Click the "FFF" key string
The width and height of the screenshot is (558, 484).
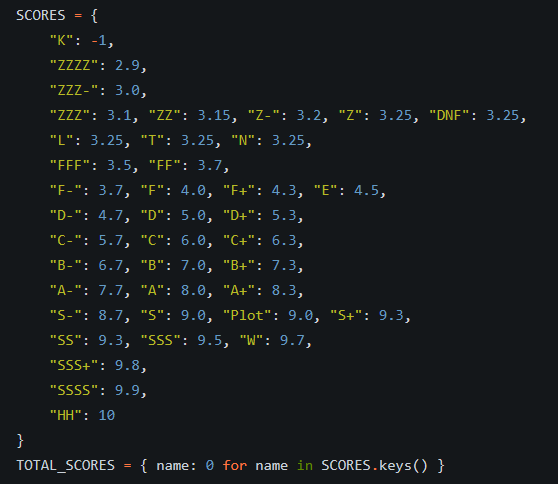[x=70, y=165]
